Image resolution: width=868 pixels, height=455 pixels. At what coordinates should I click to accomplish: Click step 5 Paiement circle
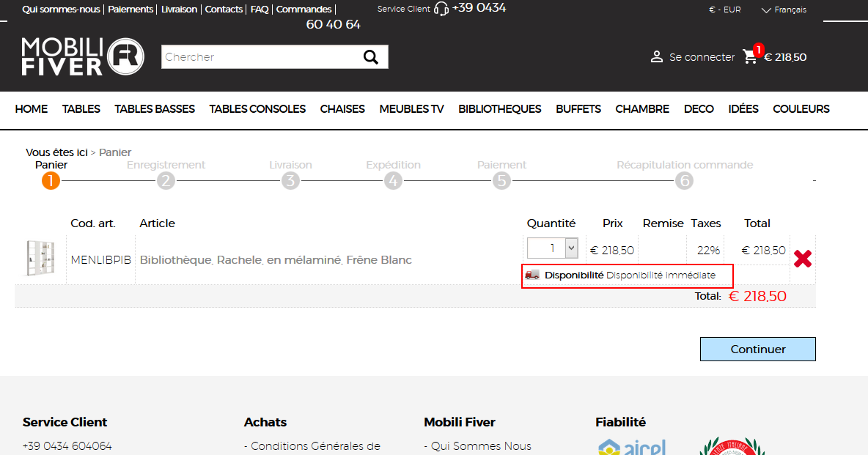(501, 180)
